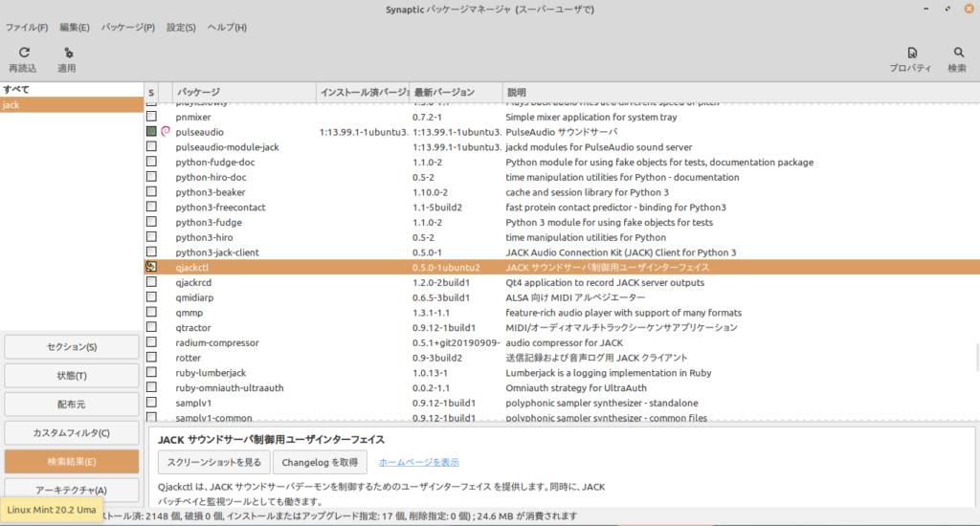Select the qmidiarp package name
This screenshot has width=980, height=526.
[194, 297]
